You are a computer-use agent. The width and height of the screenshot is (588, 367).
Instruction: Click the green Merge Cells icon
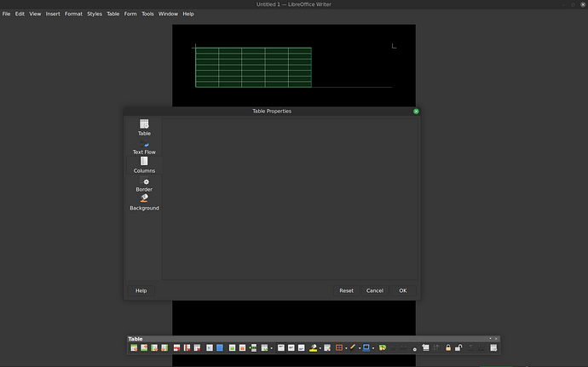click(x=232, y=348)
